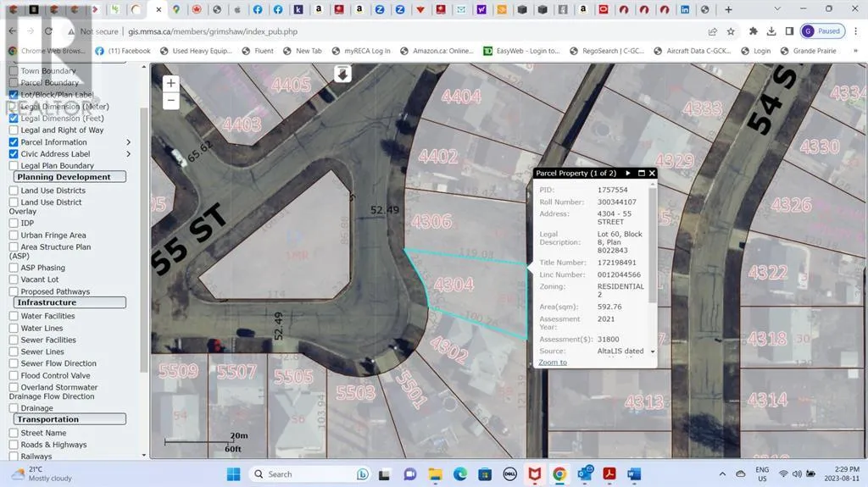Viewport: 868px width, 487px height.
Task: Expand Civic Address Label arrow
Action: (129, 154)
